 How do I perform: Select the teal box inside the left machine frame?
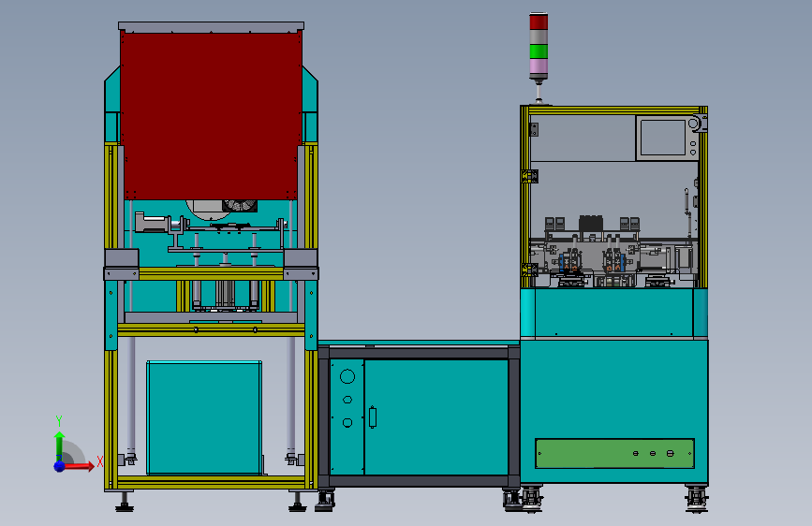click(x=204, y=417)
